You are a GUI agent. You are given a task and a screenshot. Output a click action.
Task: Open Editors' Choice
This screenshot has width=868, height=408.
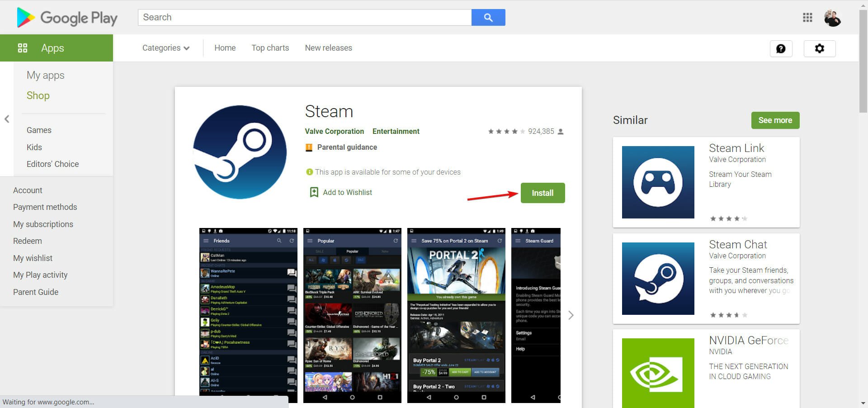coord(52,164)
